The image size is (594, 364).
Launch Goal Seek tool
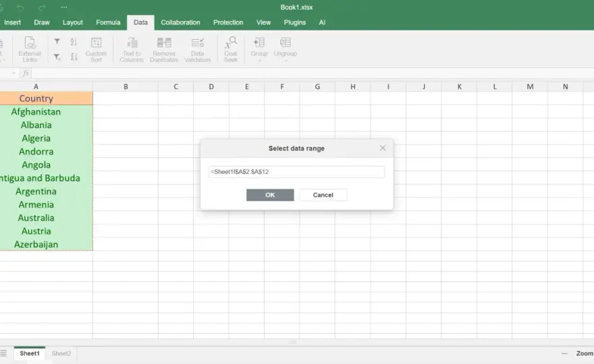(x=231, y=49)
